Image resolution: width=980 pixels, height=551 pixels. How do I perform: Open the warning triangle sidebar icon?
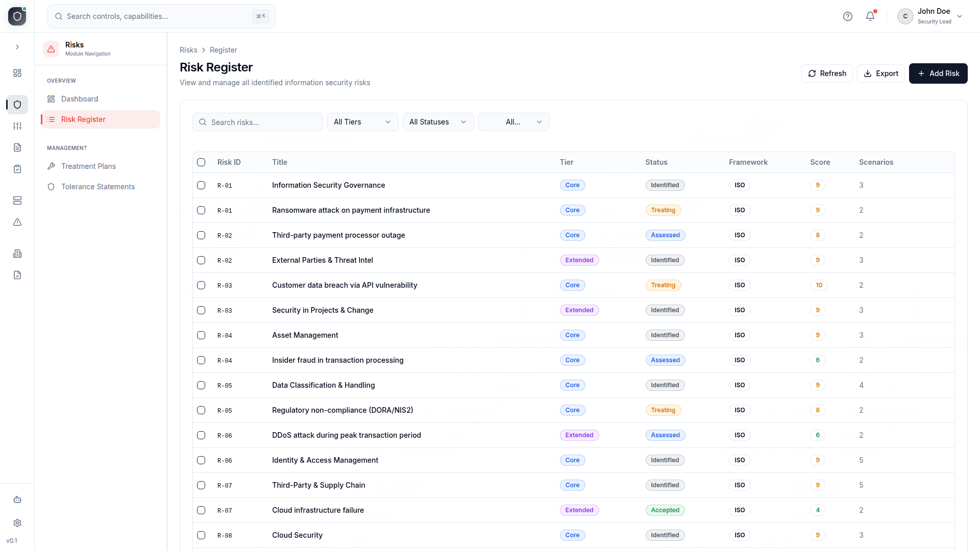[17, 222]
